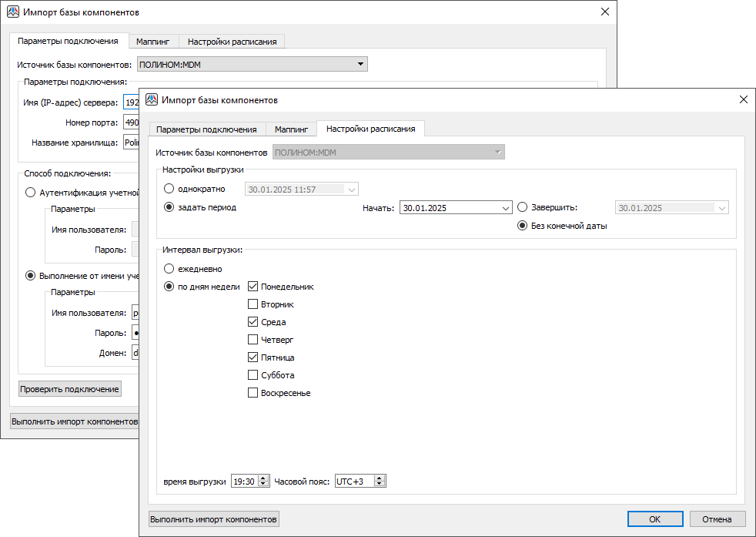Close the background import window
The width and height of the screenshot is (756, 537).
point(604,12)
